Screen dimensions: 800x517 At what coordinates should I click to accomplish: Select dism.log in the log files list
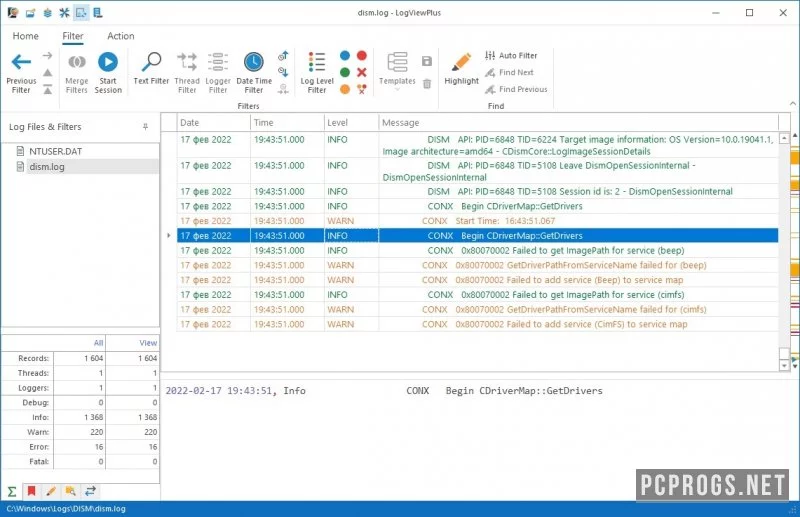(x=47, y=167)
